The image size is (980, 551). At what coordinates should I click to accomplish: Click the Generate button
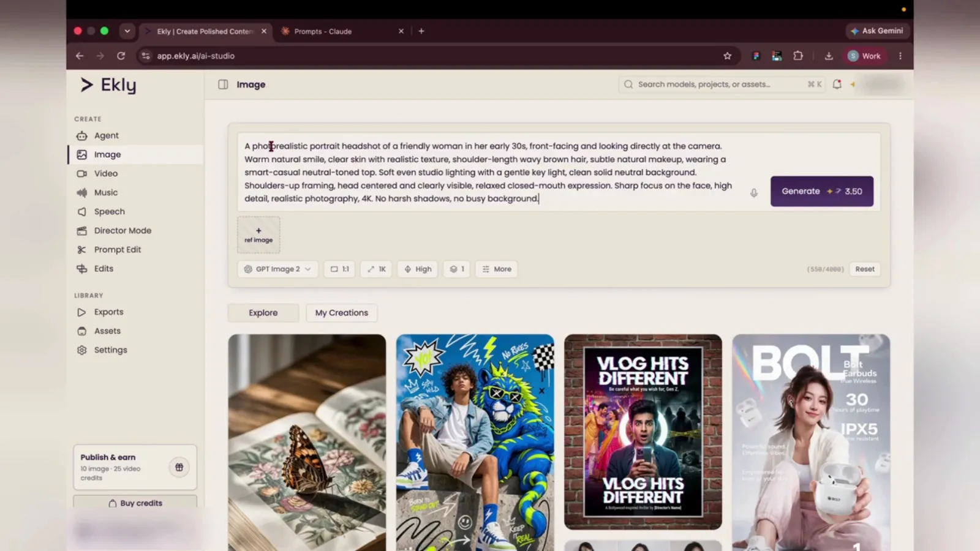point(822,191)
